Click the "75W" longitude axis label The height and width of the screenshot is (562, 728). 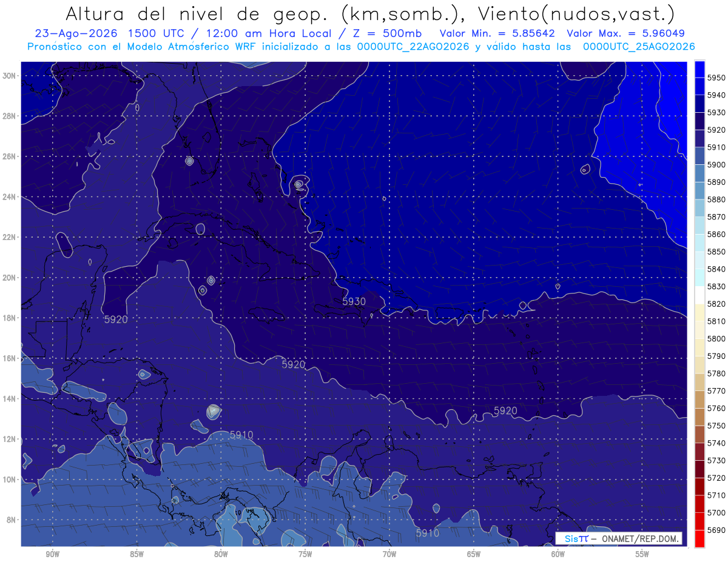click(x=305, y=554)
